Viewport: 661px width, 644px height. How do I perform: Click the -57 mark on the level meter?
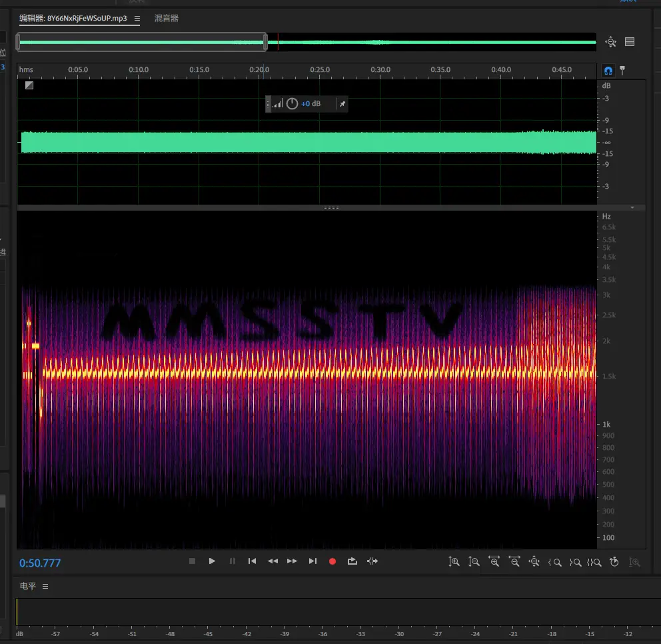click(x=56, y=634)
